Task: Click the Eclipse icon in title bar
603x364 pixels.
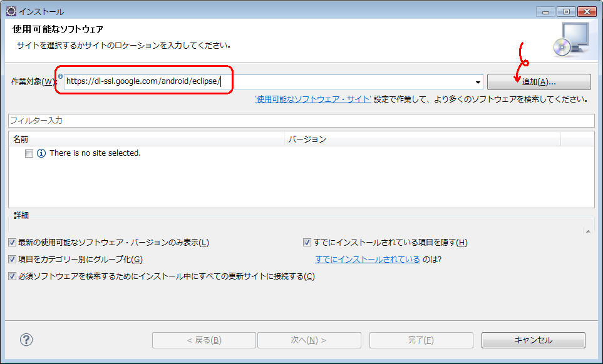Action: (x=11, y=11)
